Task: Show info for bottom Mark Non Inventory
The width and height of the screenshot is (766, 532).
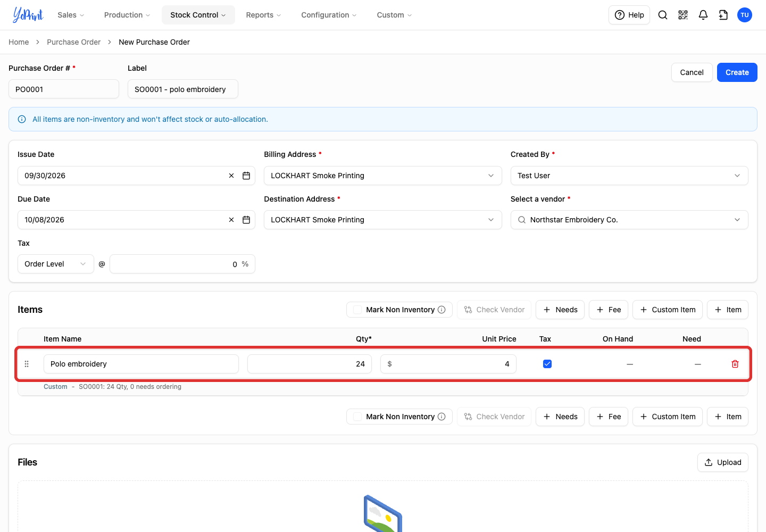Action: point(442,417)
